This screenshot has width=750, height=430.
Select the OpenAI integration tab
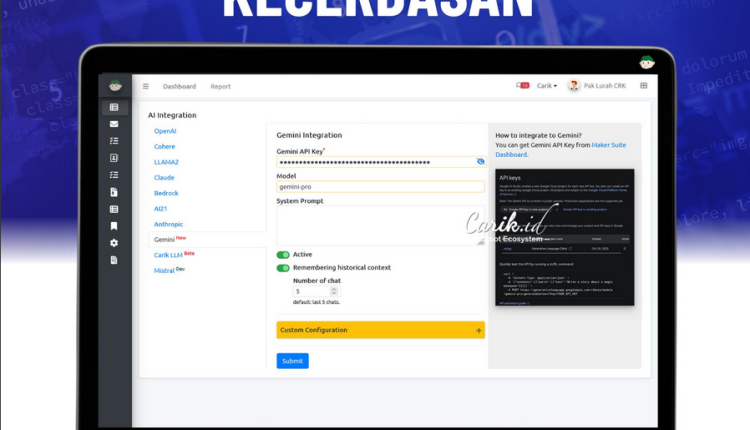(x=165, y=131)
